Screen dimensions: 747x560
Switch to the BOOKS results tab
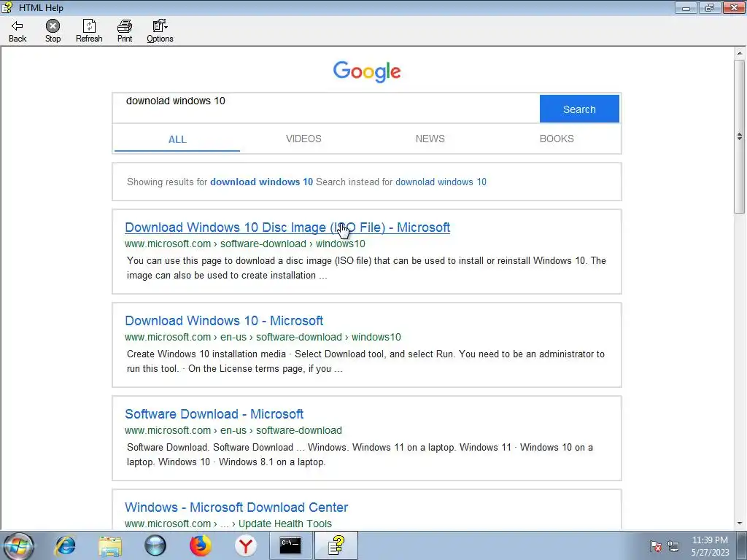[557, 139]
